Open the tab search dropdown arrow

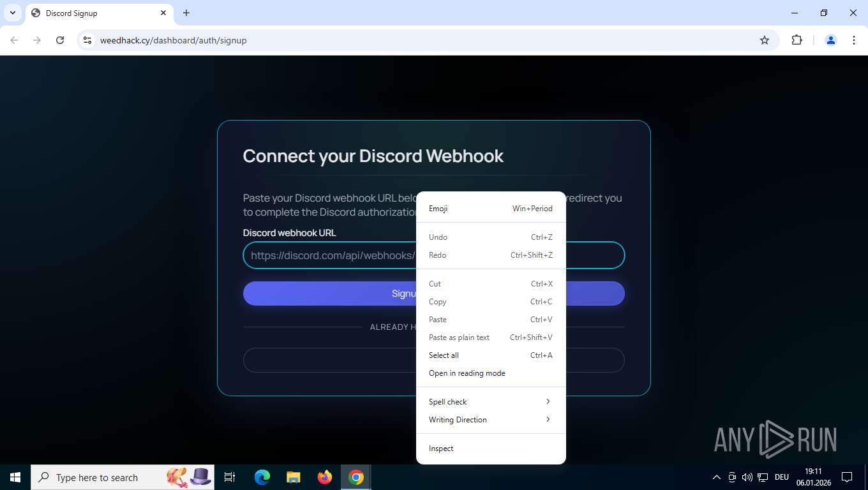click(x=13, y=13)
